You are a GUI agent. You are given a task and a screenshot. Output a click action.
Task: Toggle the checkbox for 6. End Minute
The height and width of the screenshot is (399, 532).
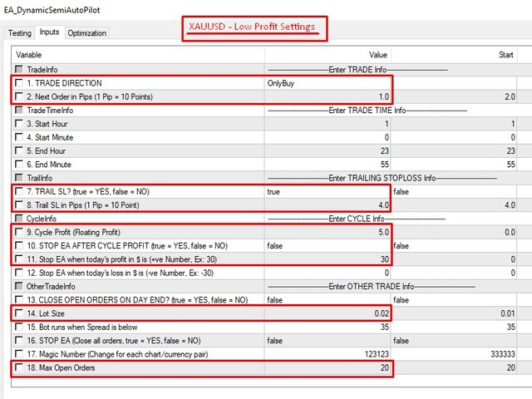[19, 165]
